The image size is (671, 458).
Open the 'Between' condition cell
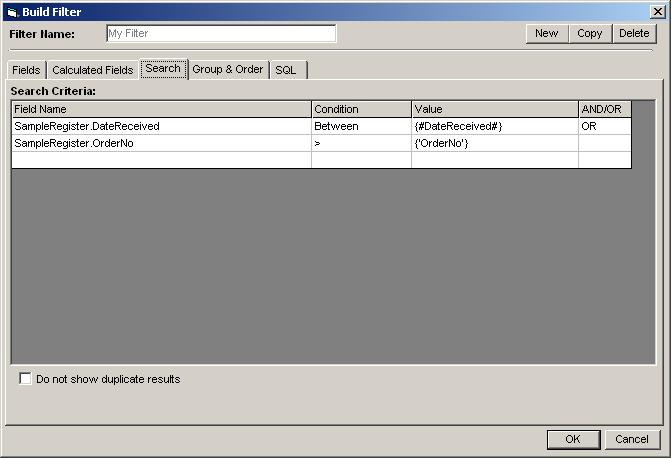[x=361, y=127]
